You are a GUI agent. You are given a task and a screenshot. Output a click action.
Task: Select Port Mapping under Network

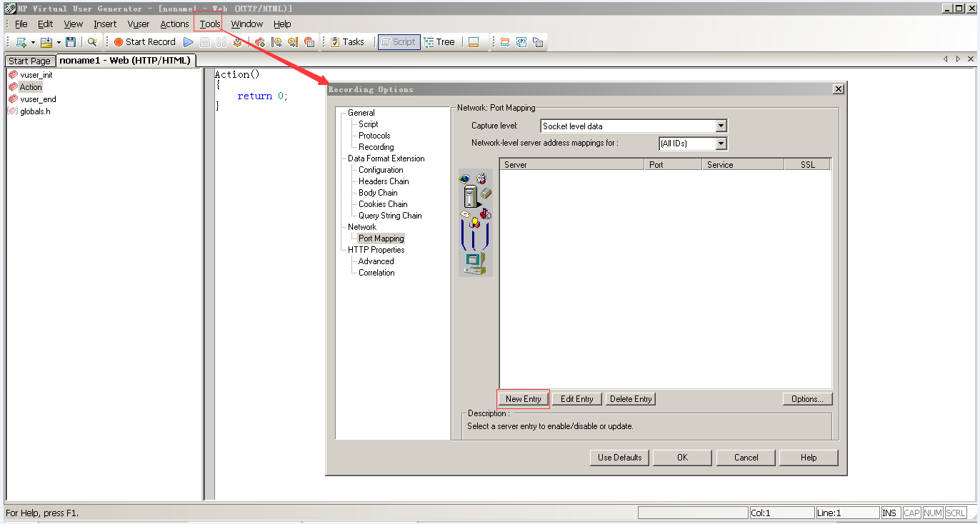(x=381, y=238)
